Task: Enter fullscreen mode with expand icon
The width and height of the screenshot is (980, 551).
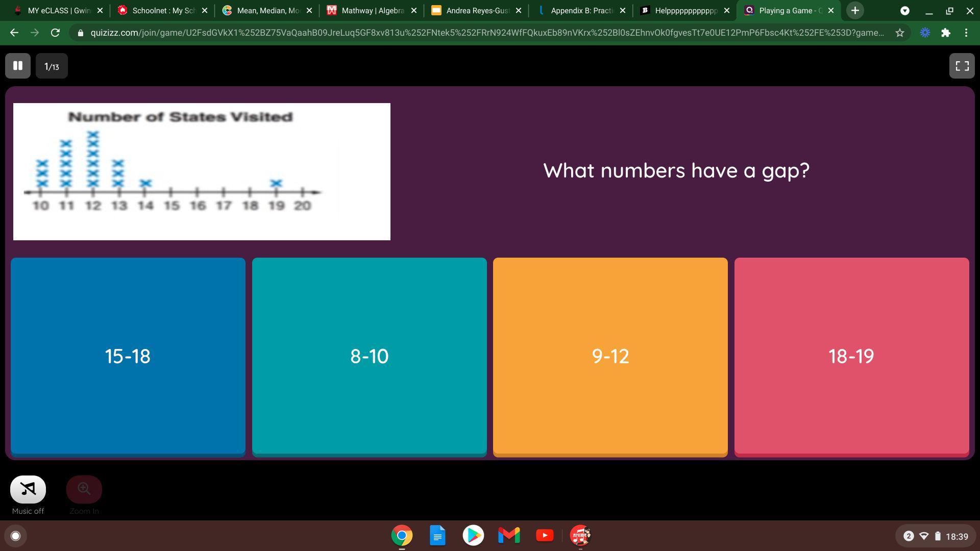Action: [x=962, y=66]
